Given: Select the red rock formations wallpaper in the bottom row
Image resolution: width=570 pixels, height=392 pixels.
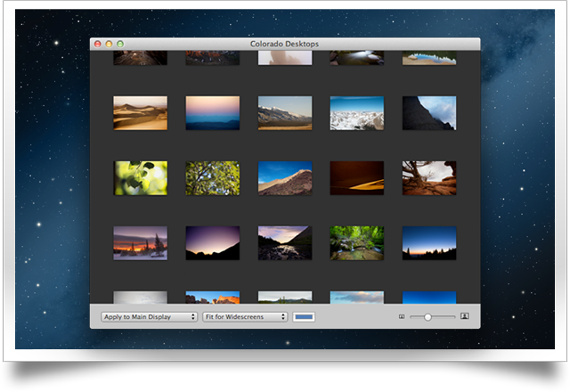Looking at the screenshot, I should (x=213, y=298).
